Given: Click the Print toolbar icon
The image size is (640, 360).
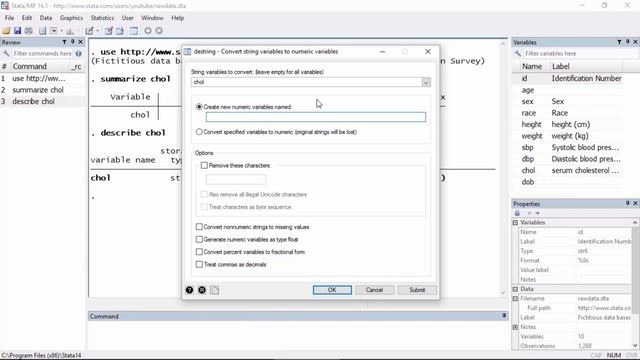Looking at the screenshot, I should [x=29, y=31].
